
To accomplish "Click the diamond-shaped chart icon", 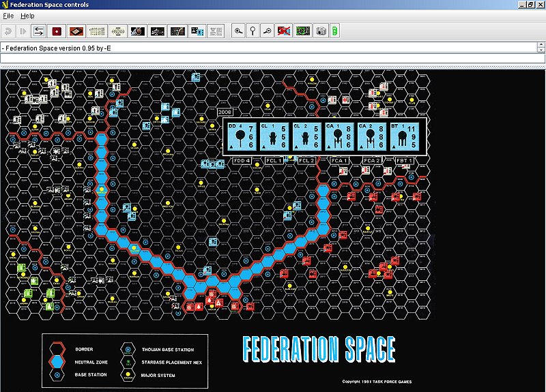I will [117, 31].
